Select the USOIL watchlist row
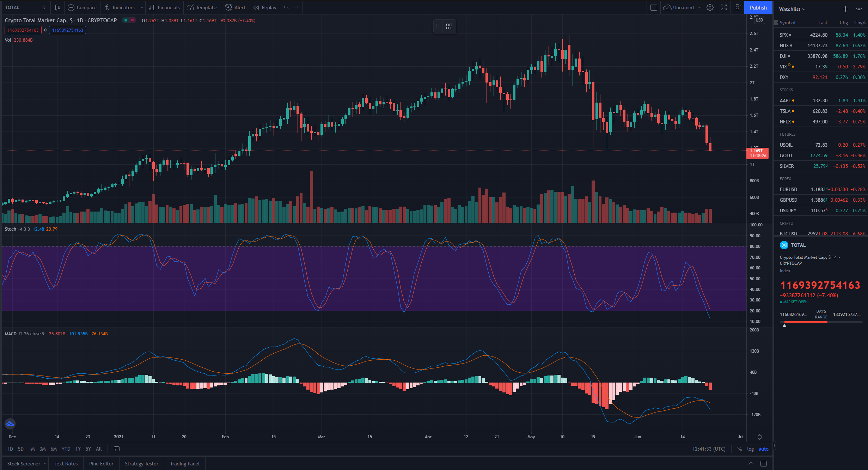This screenshot has height=470, width=868. (x=821, y=145)
